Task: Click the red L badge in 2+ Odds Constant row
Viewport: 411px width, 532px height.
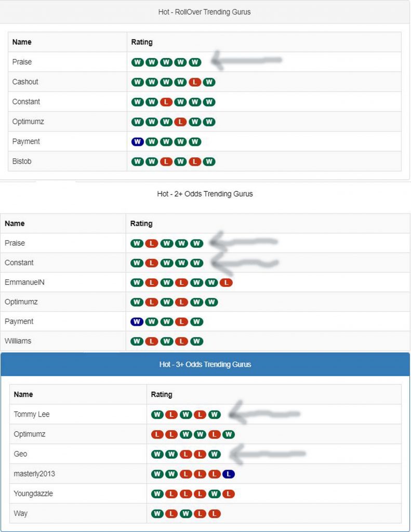Action: pyautogui.click(x=152, y=263)
